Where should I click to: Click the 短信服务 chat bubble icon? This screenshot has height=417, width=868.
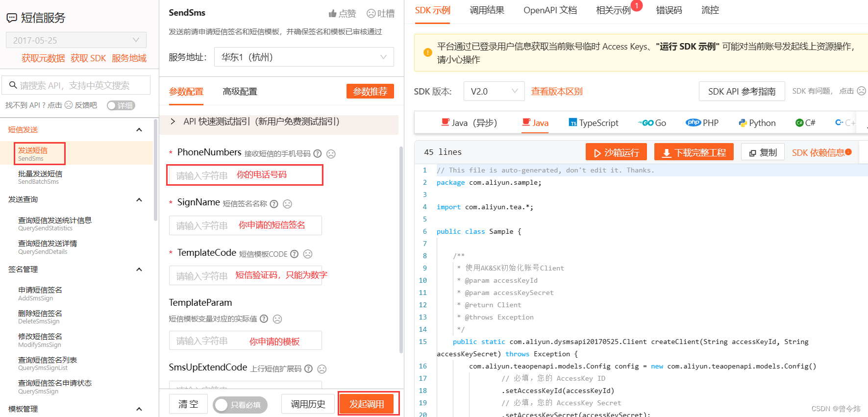click(11, 18)
